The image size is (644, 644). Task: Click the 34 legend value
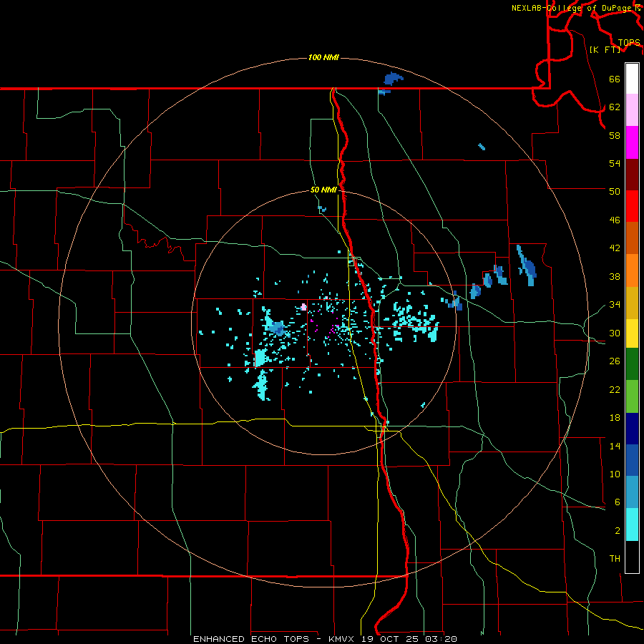615,305
